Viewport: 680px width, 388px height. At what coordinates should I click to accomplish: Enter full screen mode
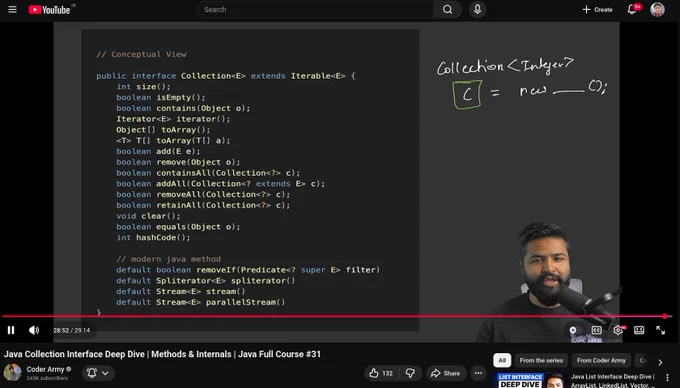click(660, 330)
